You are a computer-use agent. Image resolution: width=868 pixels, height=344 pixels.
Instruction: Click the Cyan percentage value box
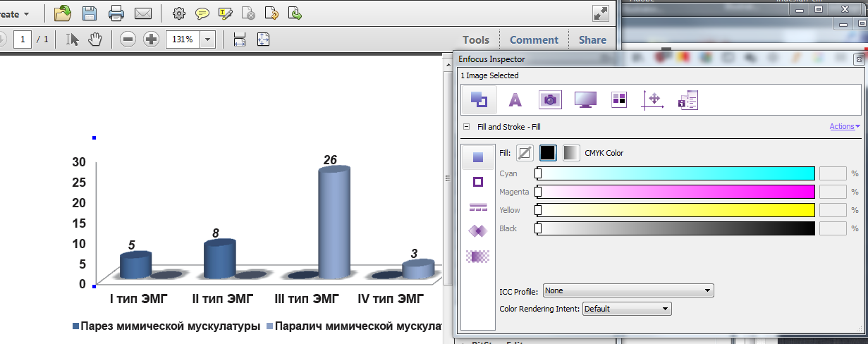coord(833,173)
